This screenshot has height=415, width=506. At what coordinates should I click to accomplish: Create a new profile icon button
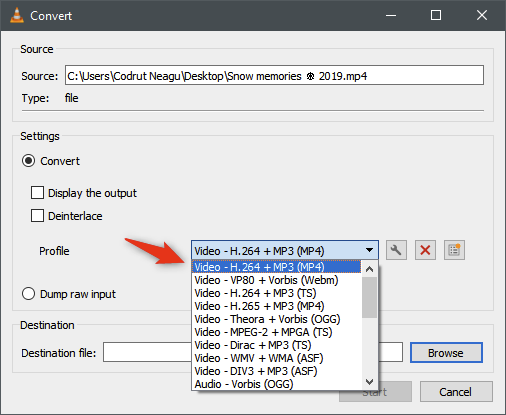point(454,250)
